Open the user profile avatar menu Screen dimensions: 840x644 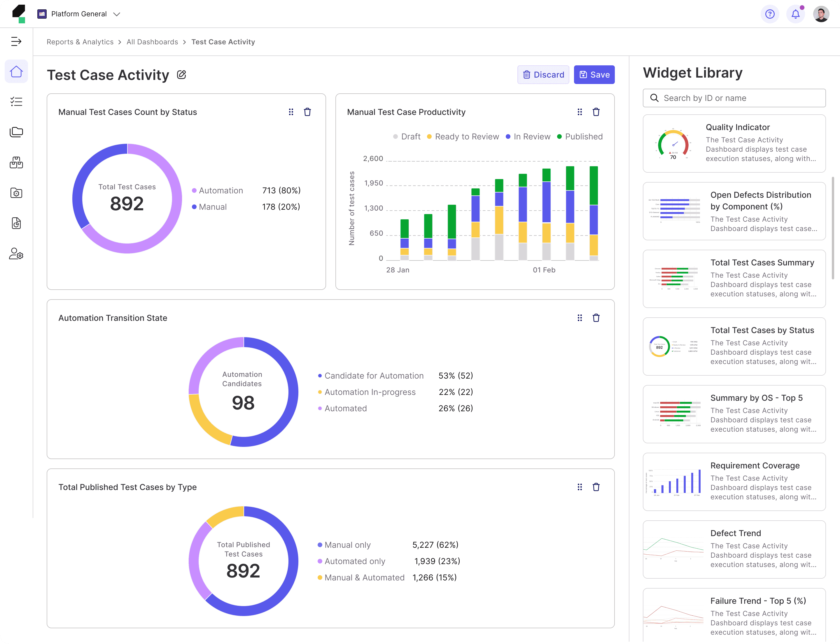click(x=821, y=14)
